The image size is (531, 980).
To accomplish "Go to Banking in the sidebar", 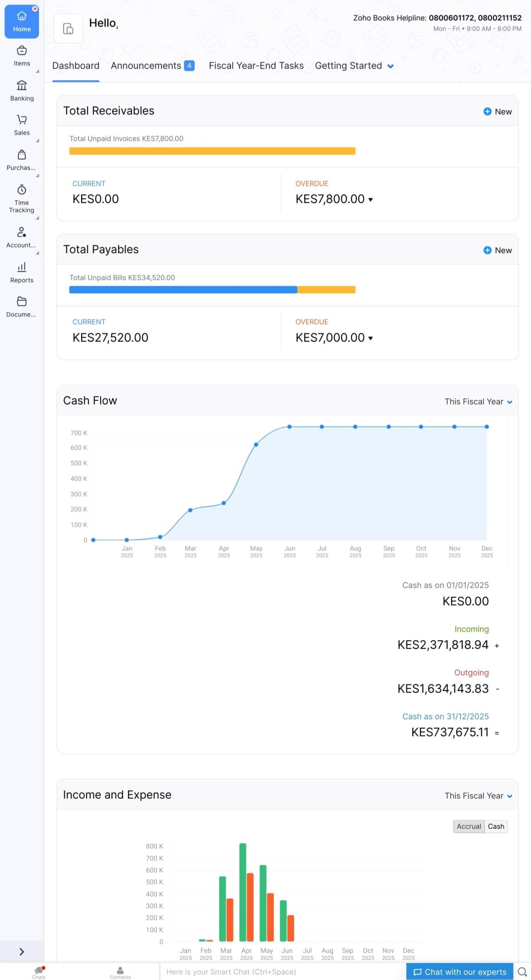I will [22, 91].
